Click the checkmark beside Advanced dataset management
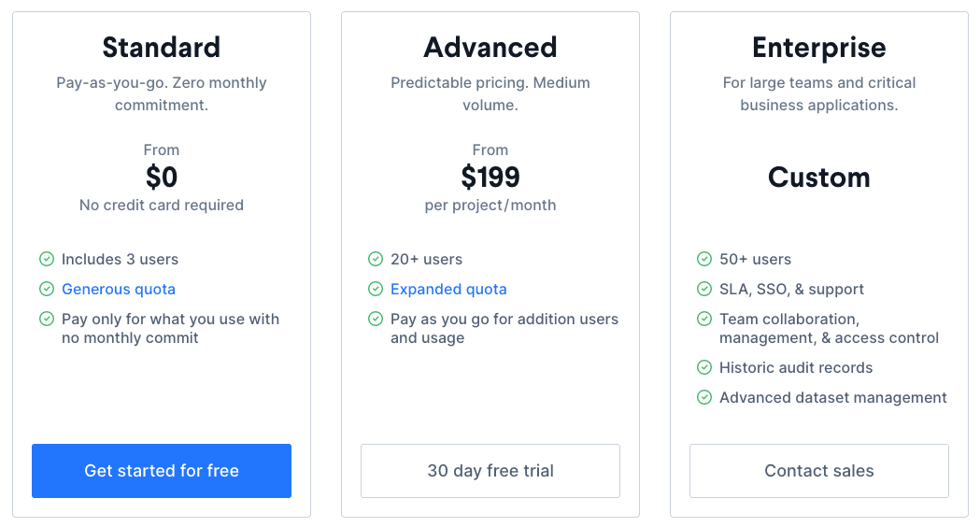Viewport: 980px width, 527px height. [x=704, y=397]
